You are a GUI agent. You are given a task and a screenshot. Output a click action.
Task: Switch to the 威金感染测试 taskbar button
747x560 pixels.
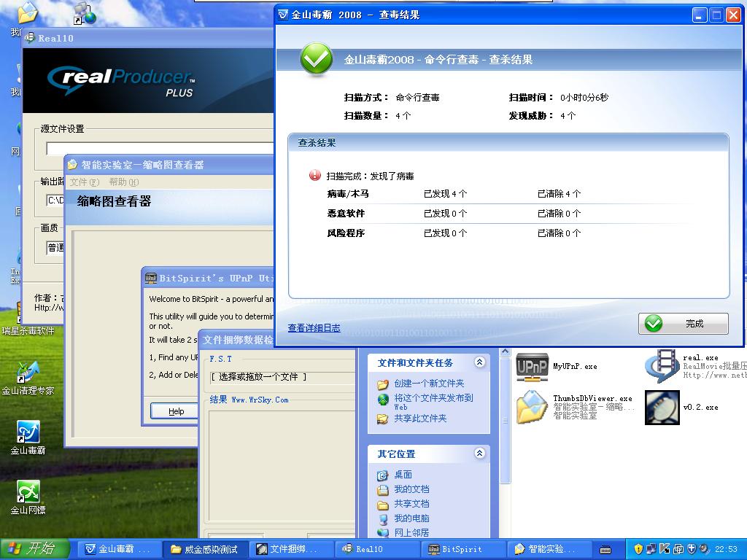pos(205,549)
